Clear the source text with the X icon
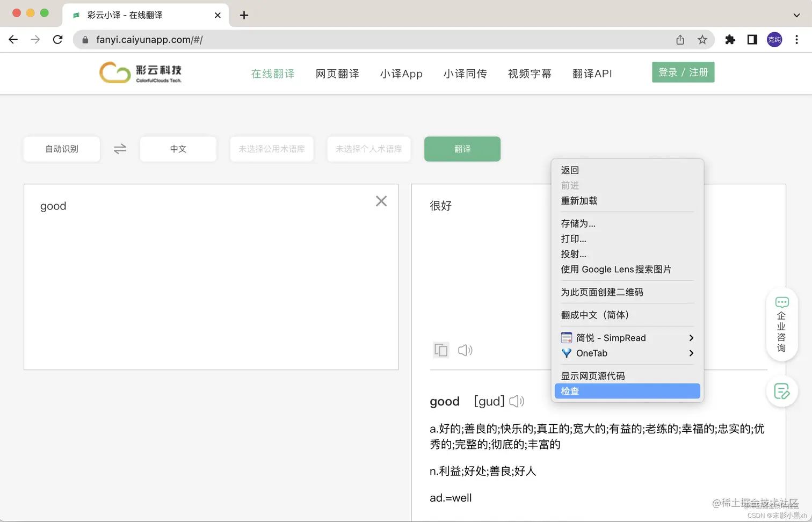The height and width of the screenshot is (522, 812). pyautogui.click(x=381, y=201)
